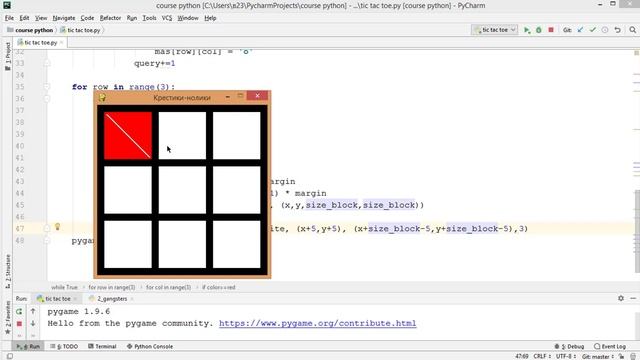Screen dimensions: 640x360
Task: Open Run panel settings gear
Action: [621, 298]
